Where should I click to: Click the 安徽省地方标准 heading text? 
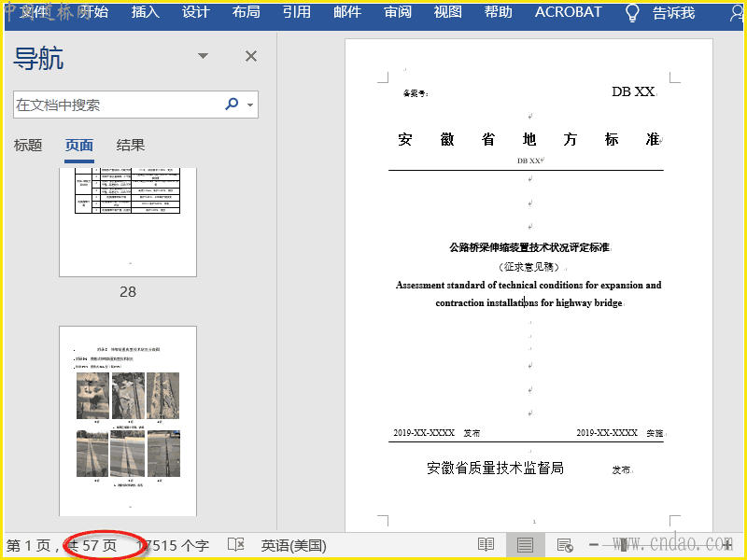(529, 139)
